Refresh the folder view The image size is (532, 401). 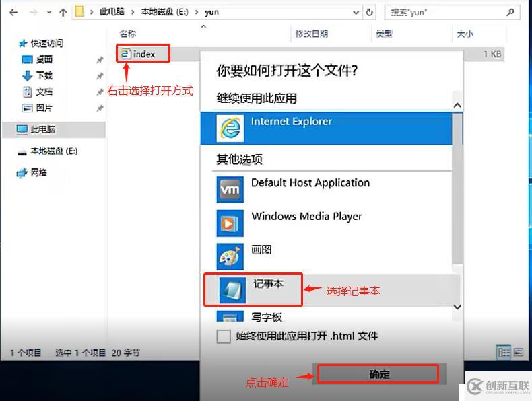(x=370, y=13)
